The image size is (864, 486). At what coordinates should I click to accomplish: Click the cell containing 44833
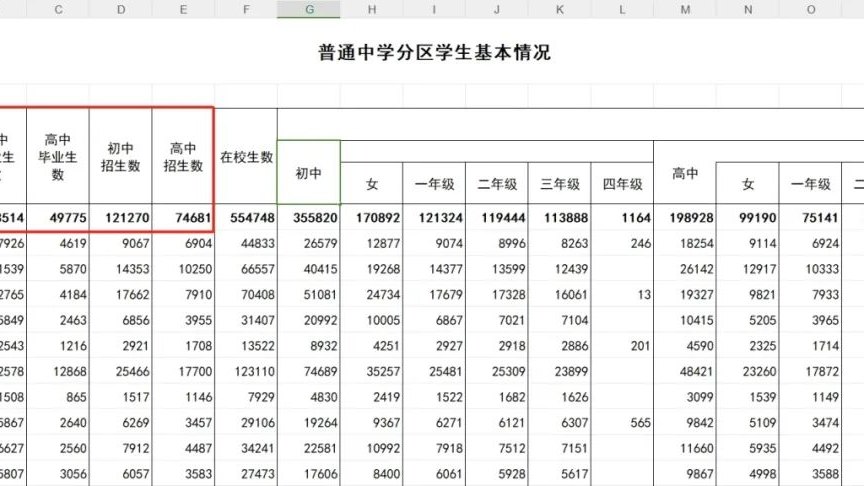click(246, 243)
